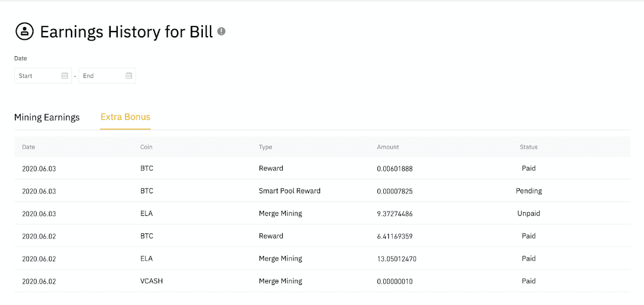Click Merge Mining in the Unpaid row

pyautogui.click(x=281, y=213)
